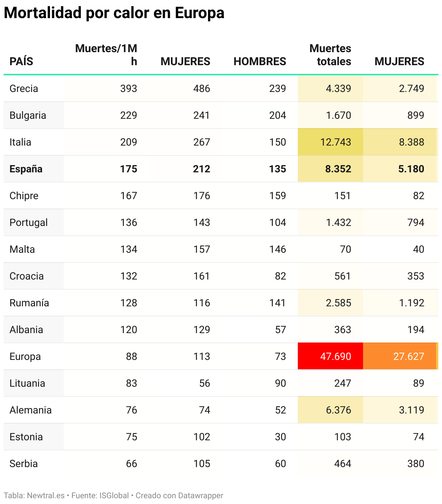Select the Grecia row label
The height and width of the screenshot is (504, 442).
pos(24,88)
